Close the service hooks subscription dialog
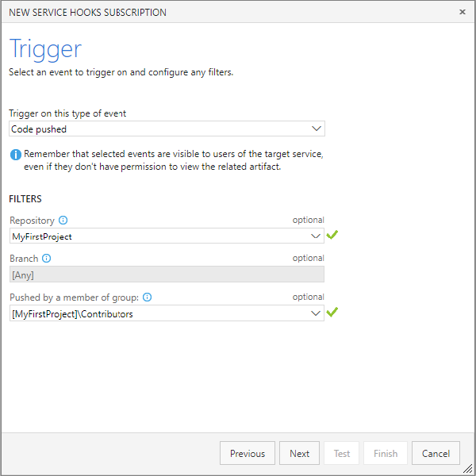 point(462,12)
